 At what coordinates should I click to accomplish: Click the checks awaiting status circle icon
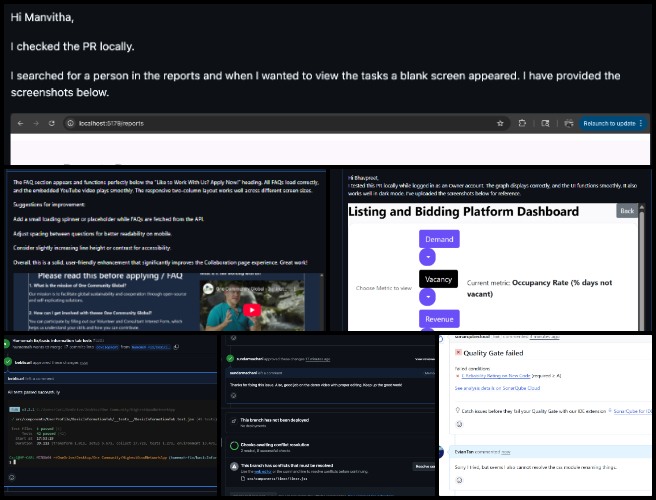(x=234, y=446)
